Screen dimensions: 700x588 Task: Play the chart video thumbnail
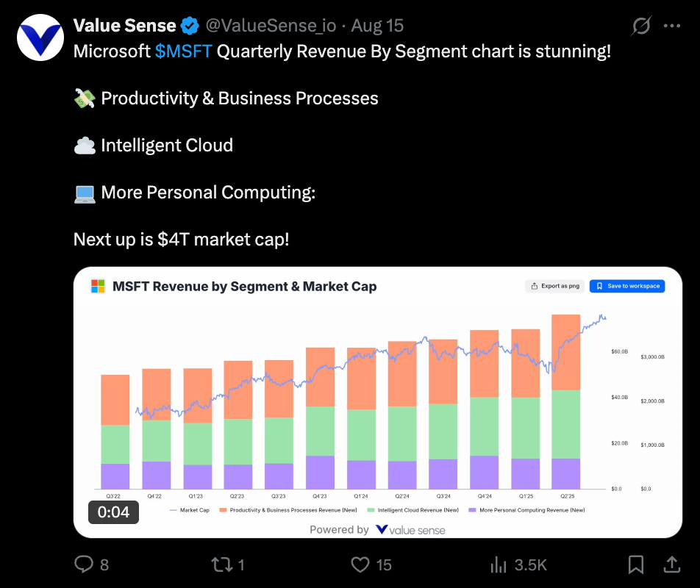pyautogui.click(x=378, y=402)
